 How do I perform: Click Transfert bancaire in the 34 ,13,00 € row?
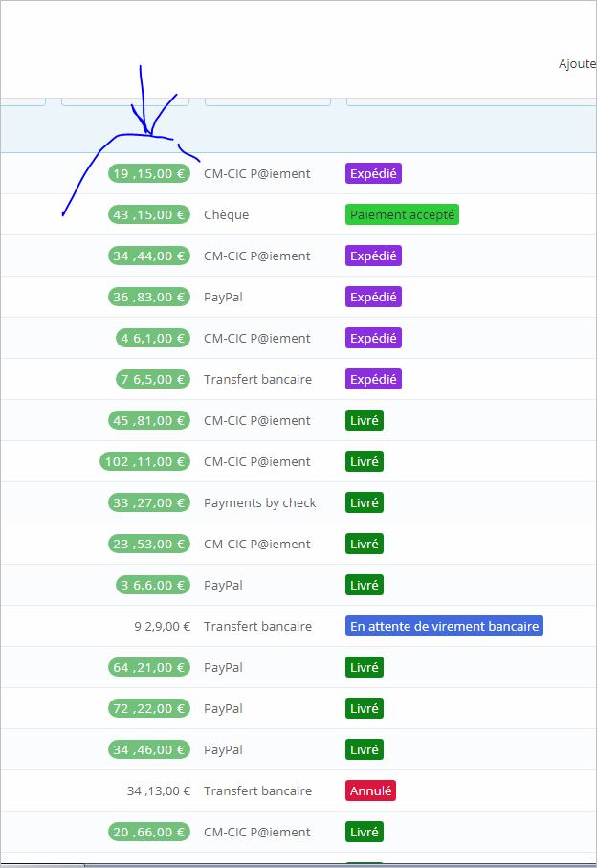pos(257,790)
